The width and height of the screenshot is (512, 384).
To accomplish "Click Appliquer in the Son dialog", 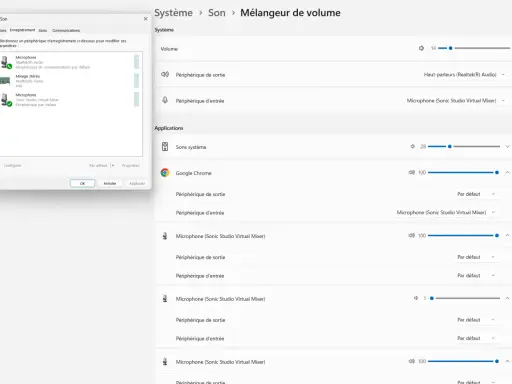I will pyautogui.click(x=137, y=183).
